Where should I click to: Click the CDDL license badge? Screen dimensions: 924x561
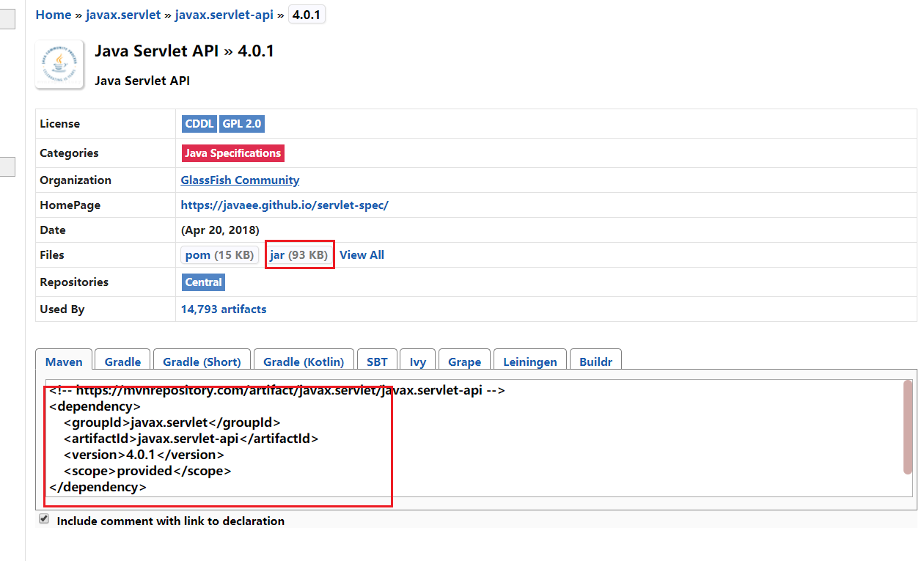(x=199, y=124)
